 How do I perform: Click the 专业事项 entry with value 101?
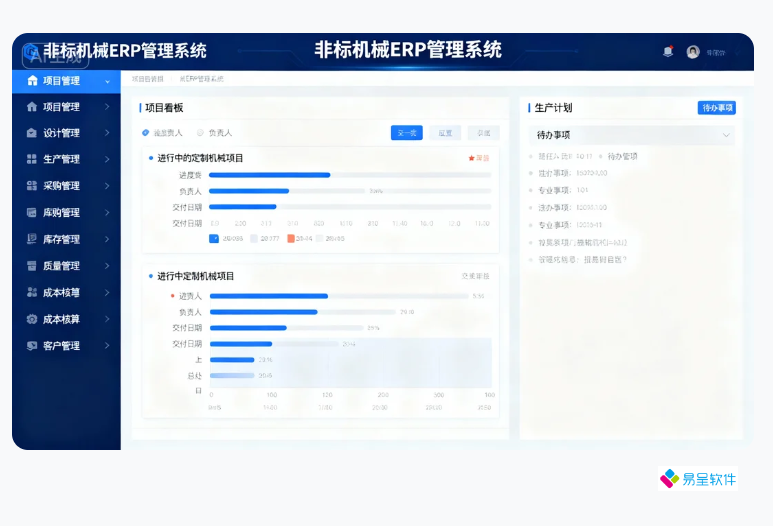tap(563, 190)
